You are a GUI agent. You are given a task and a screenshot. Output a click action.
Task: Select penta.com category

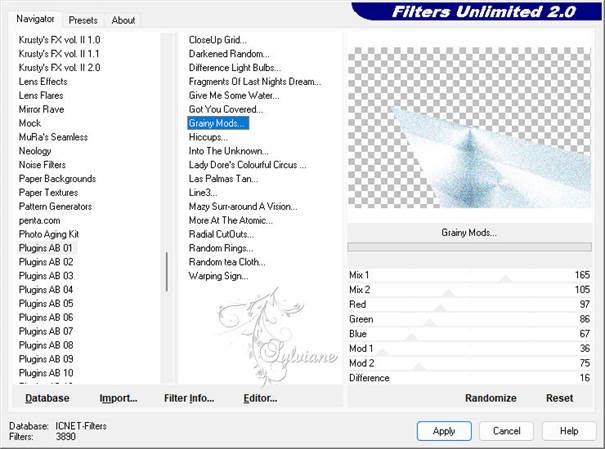(39, 220)
